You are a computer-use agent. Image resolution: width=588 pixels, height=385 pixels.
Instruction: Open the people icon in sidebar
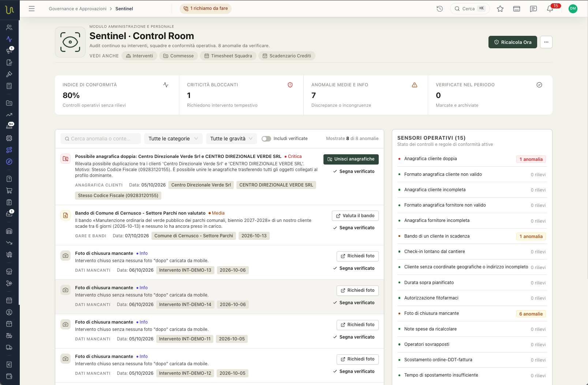10,27
